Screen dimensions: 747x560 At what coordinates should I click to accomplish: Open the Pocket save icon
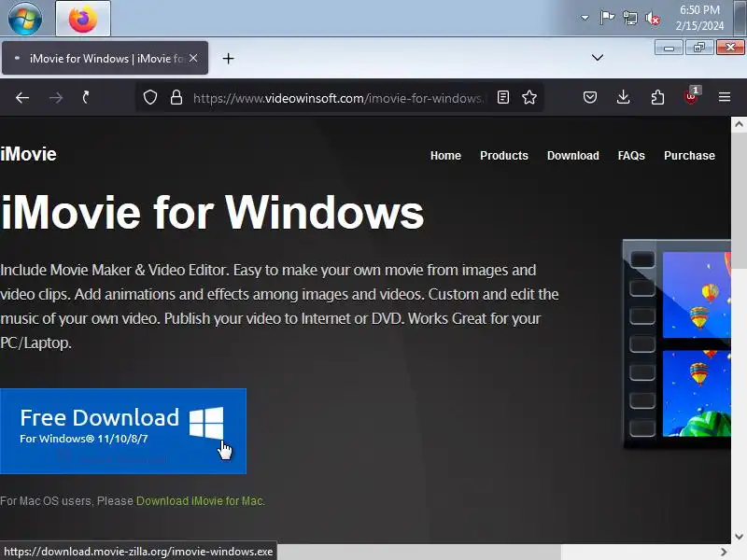(590, 98)
